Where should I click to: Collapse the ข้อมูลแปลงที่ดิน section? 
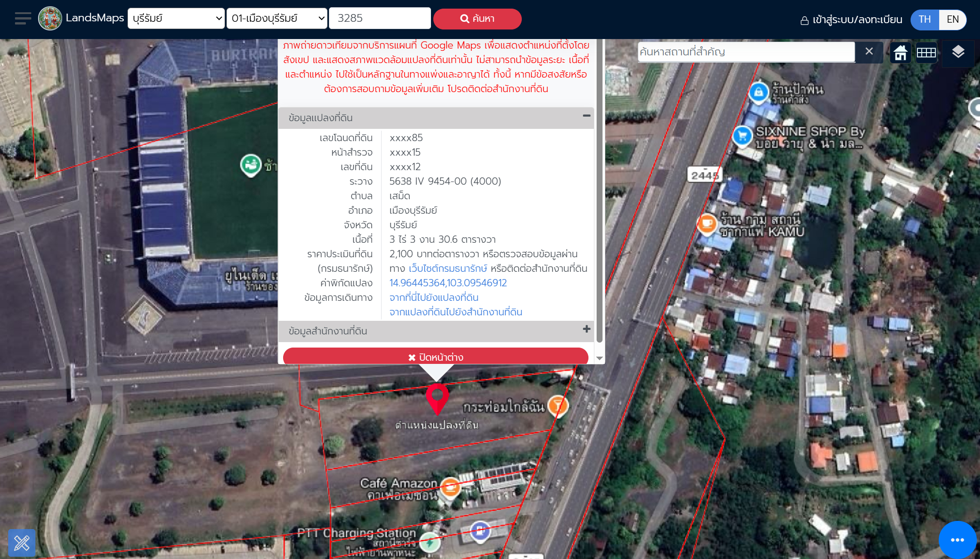point(586,116)
